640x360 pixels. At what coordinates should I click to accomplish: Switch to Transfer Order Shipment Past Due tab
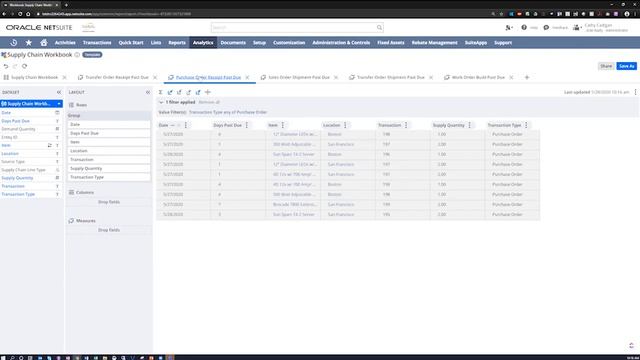coord(390,77)
